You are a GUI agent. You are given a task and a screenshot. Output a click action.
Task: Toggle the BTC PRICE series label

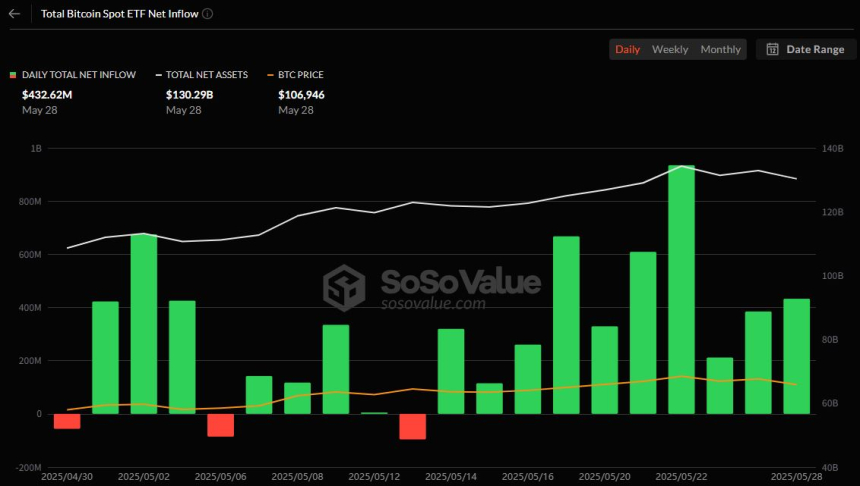point(301,75)
